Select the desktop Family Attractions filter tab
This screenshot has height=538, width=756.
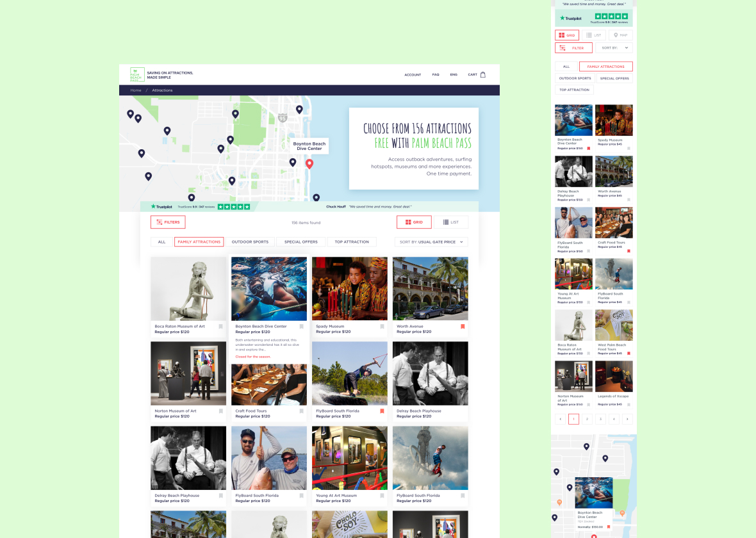tap(199, 242)
